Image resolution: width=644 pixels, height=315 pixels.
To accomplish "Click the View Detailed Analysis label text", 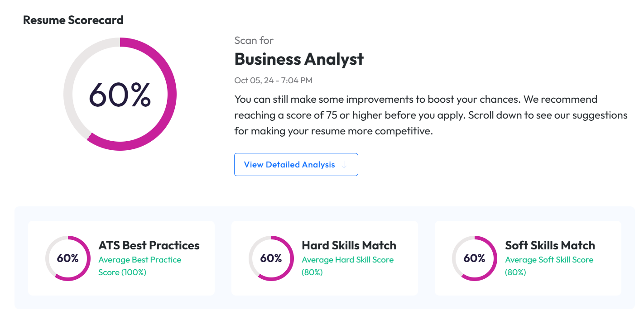I will coord(289,165).
